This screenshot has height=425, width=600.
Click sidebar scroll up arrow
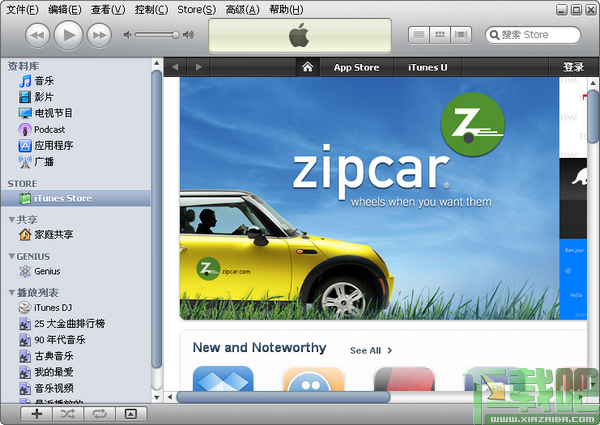pyautogui.click(x=157, y=63)
